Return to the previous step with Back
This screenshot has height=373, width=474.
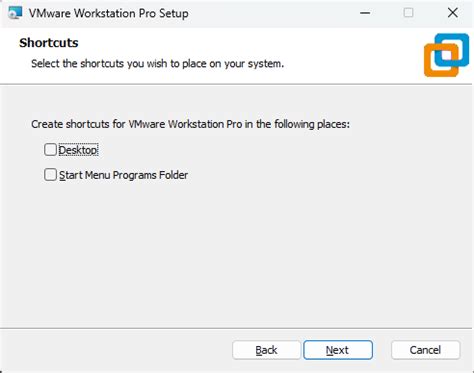266,350
